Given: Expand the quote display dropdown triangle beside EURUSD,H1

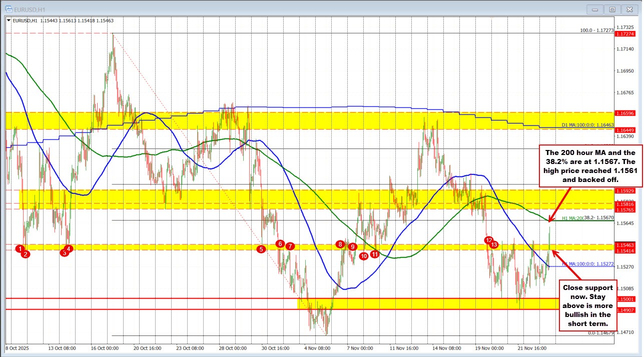Looking at the screenshot, I should pyautogui.click(x=8, y=20).
